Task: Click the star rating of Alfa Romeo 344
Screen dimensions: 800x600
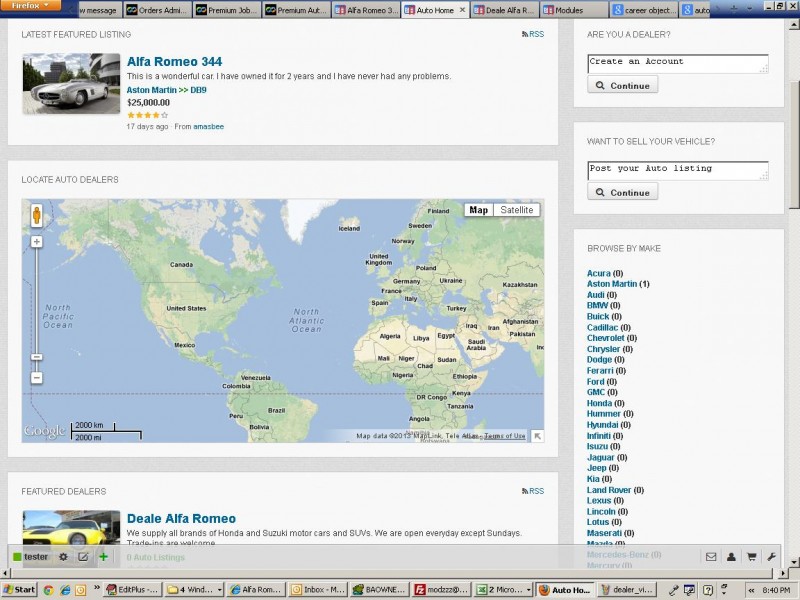Action: click(x=147, y=115)
